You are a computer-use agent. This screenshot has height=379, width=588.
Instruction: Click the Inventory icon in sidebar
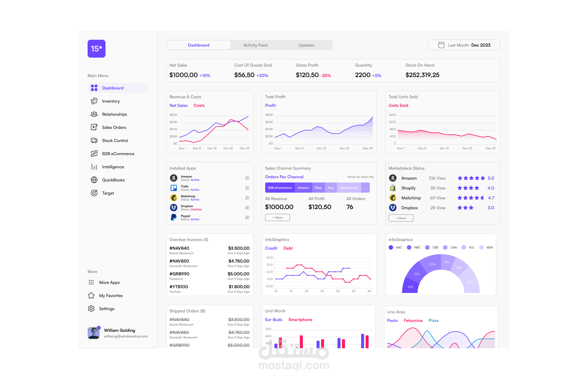click(94, 101)
